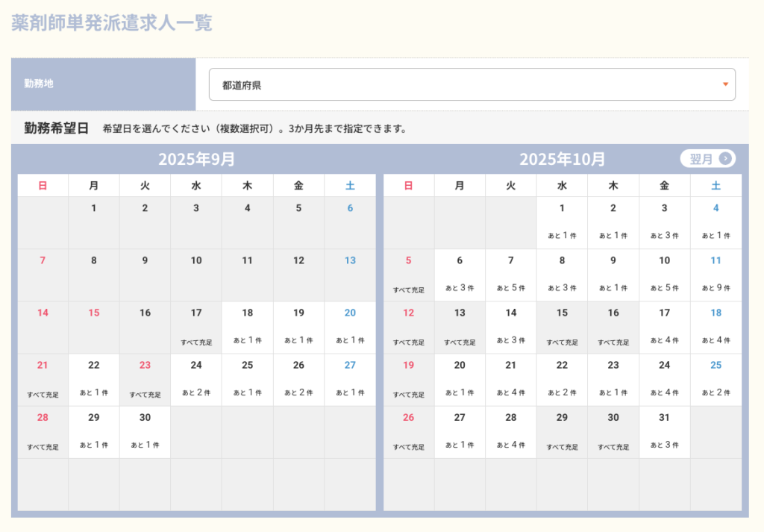The width and height of the screenshot is (764, 532).
Task: Pick October 31 with あと3件
Action: 664,432
